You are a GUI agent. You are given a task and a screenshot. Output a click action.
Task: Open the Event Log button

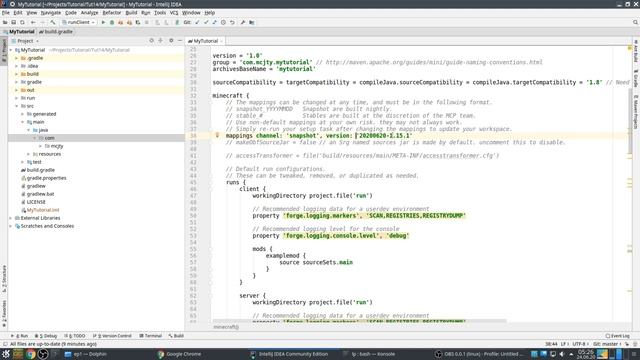[618, 336]
